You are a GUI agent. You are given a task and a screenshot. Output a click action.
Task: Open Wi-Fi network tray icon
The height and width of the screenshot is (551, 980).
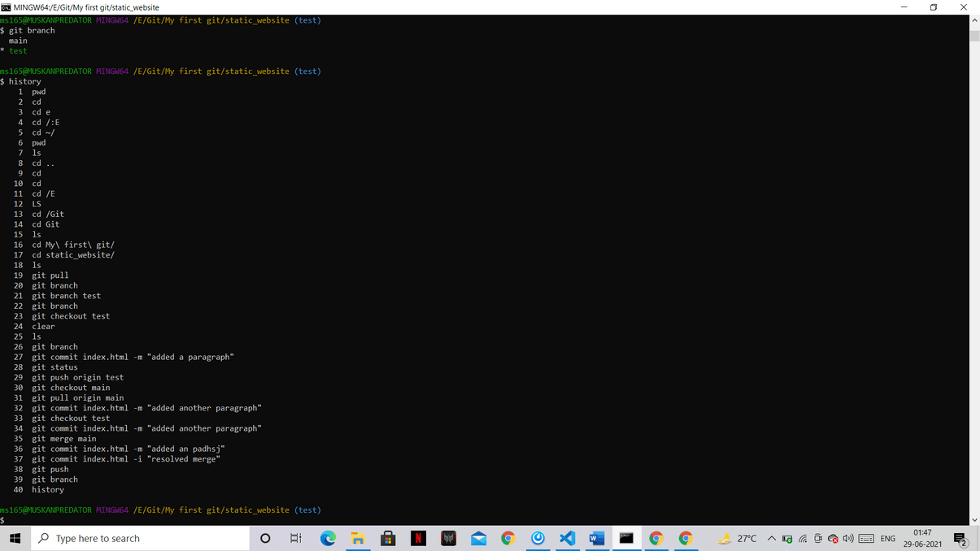803,539
